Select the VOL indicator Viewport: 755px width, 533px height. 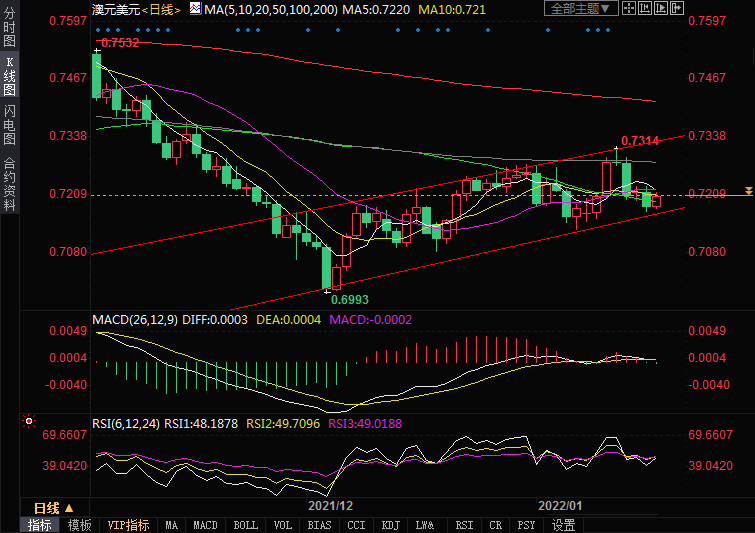click(x=283, y=525)
